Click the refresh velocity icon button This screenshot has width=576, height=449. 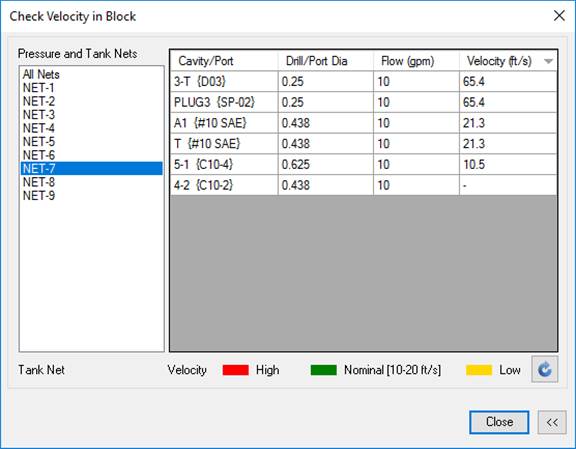tap(544, 369)
